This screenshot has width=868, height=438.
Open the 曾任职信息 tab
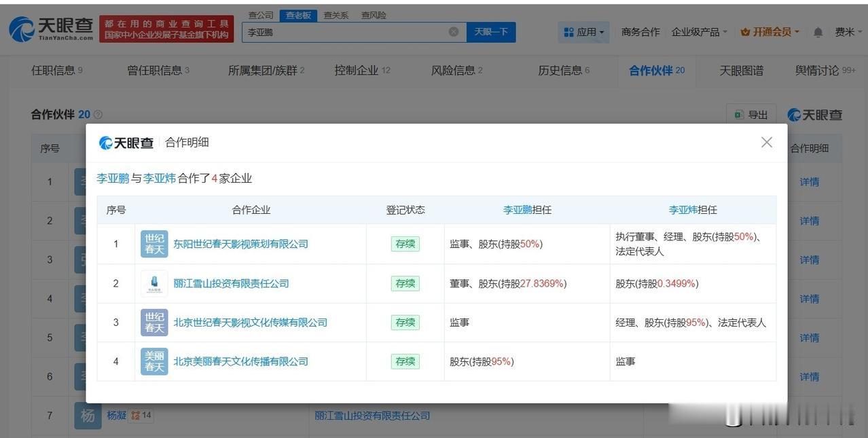(x=158, y=70)
